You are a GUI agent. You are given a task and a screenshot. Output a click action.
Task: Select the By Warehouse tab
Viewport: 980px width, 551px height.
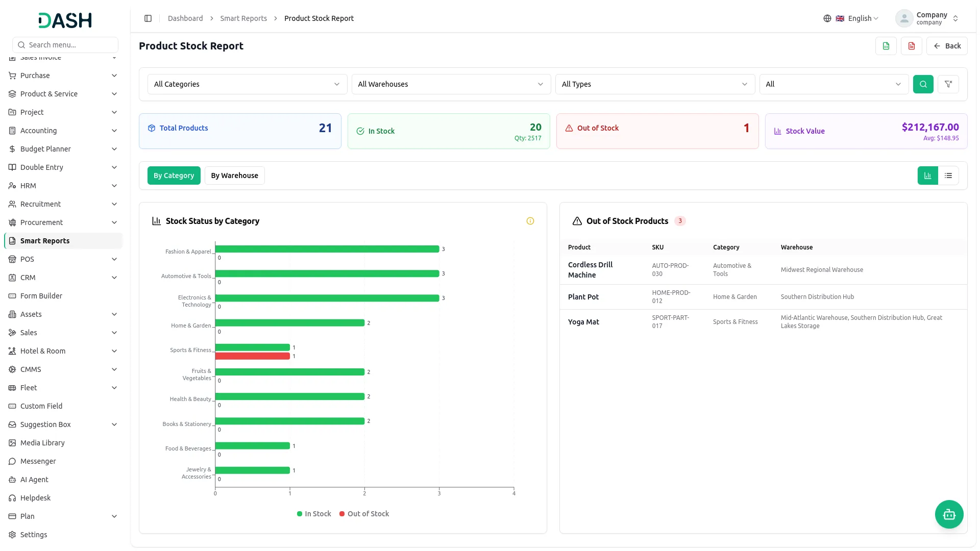coord(235,176)
